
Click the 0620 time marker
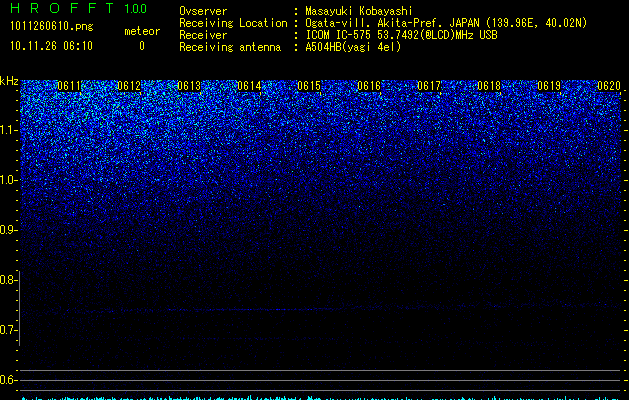click(609, 86)
